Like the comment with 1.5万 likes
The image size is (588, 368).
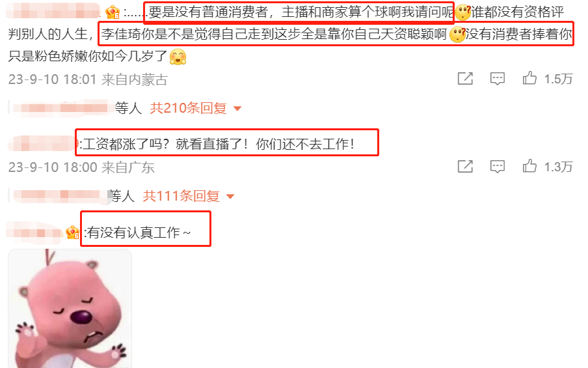click(x=529, y=78)
